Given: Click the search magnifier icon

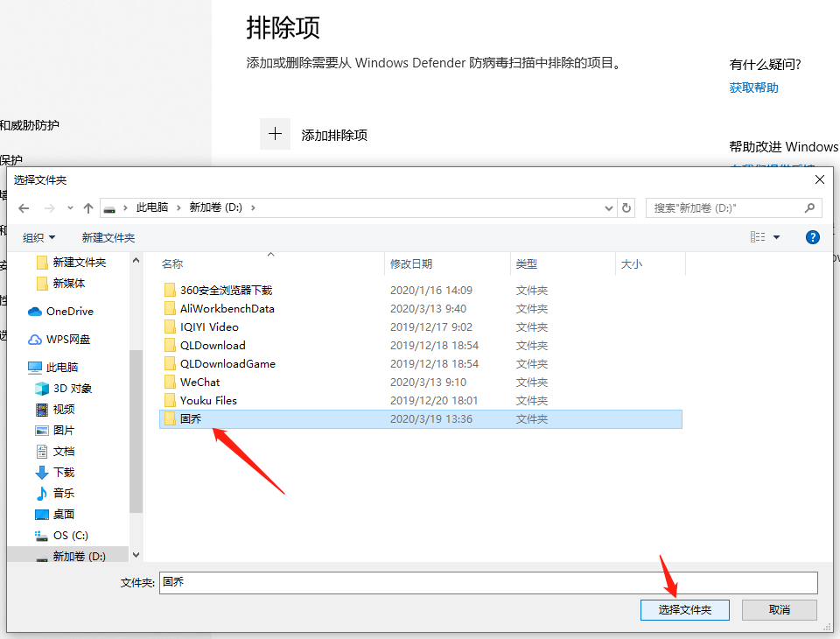Looking at the screenshot, I should [x=810, y=208].
